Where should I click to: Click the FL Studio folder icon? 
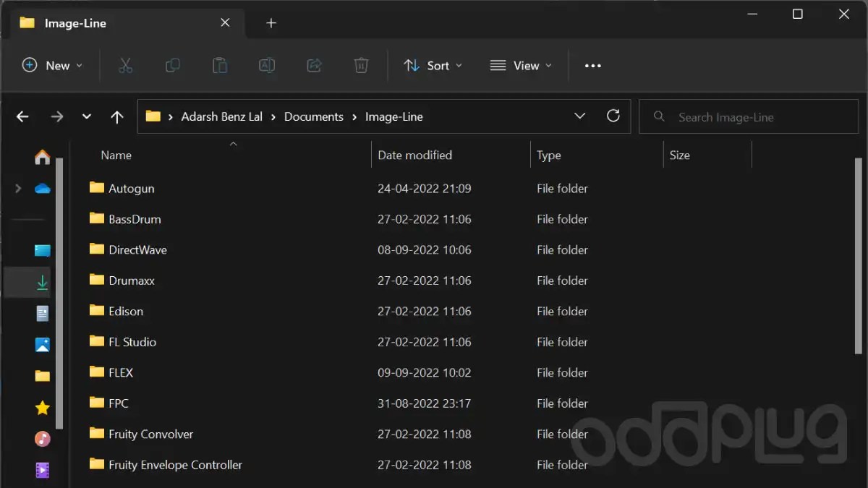[97, 341]
